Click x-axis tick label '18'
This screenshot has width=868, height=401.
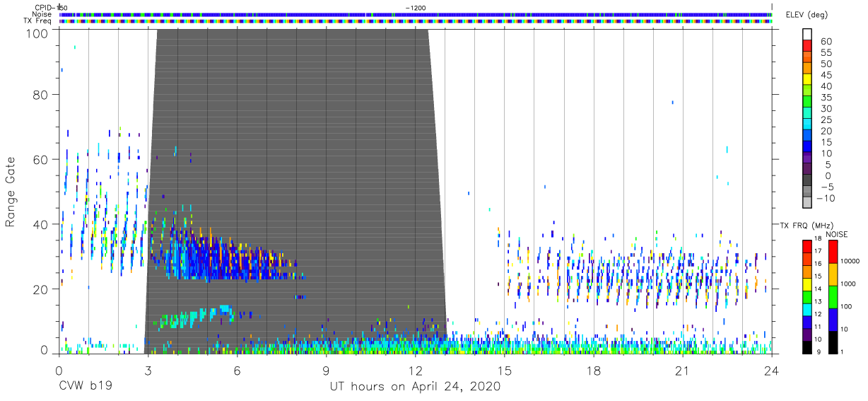(594, 370)
